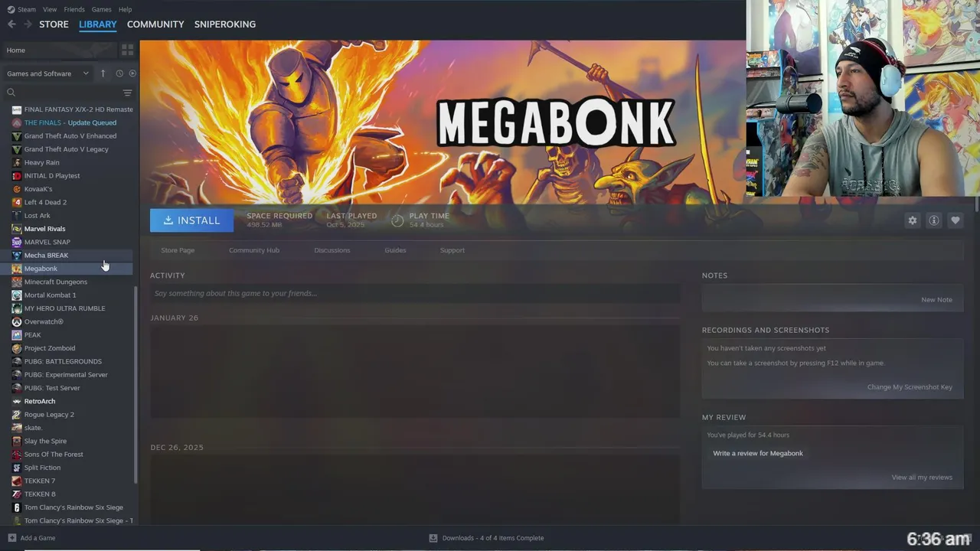Open the Steam menu
Image resolution: width=980 pixels, height=551 pixels.
pos(27,9)
